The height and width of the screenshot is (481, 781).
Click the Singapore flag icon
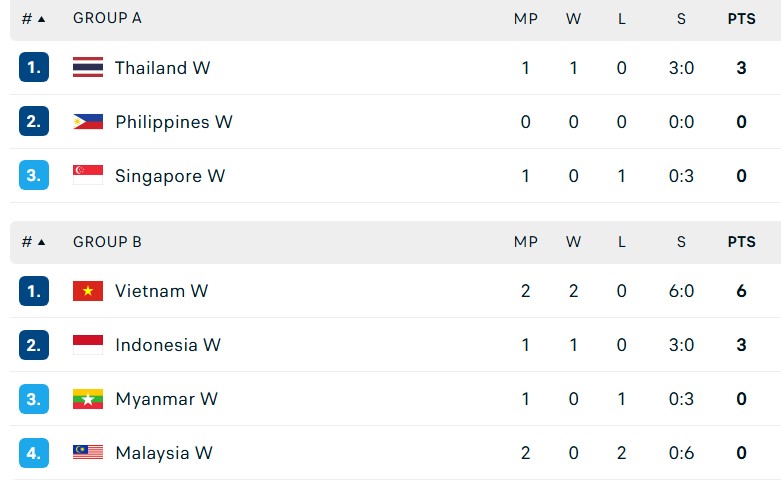[88, 176]
